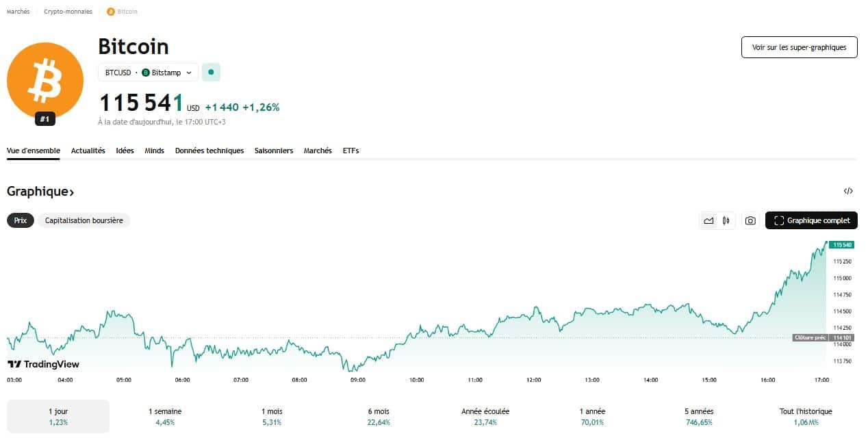Click the green market status dot

point(211,72)
